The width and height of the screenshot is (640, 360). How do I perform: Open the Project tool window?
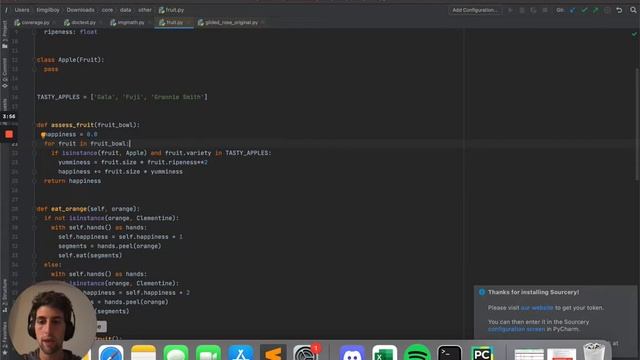tap(4, 35)
